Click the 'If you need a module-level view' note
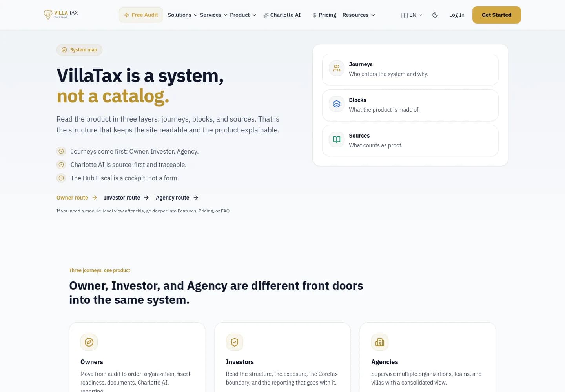Screen dimensions: 565x392 click(144, 211)
